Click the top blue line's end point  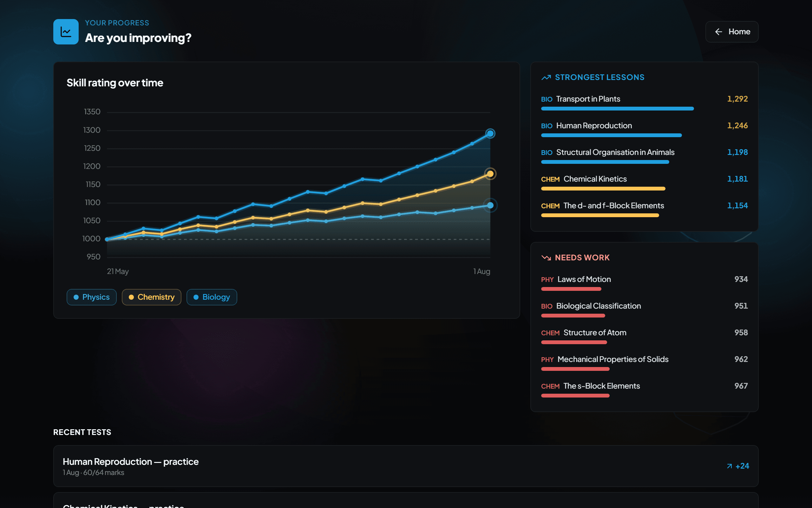[490, 134]
